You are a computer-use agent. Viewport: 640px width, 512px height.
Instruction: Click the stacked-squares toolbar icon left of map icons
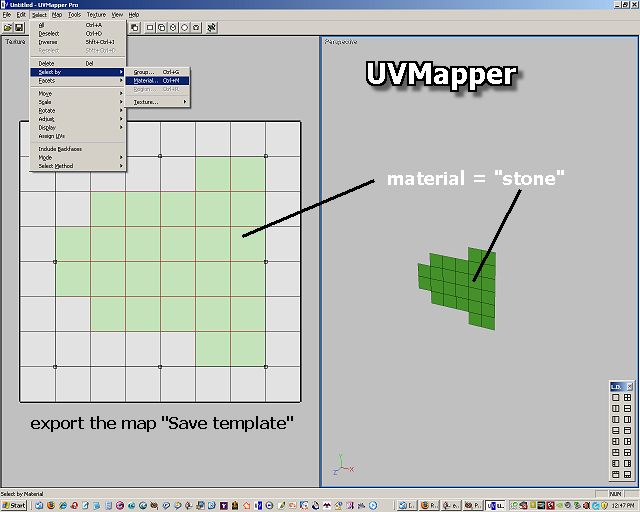(x=135, y=28)
